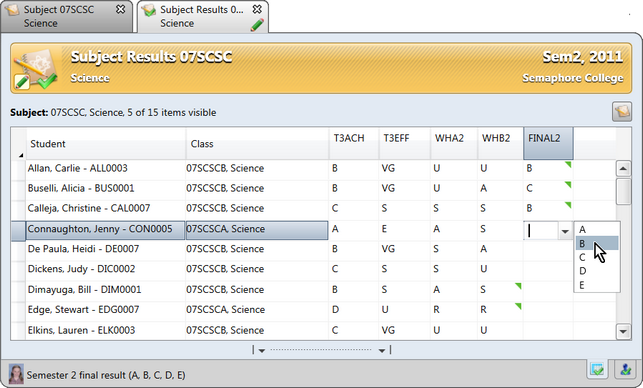The height and width of the screenshot is (388, 643).
Task: Sort by the Student column header
Action: point(106,144)
